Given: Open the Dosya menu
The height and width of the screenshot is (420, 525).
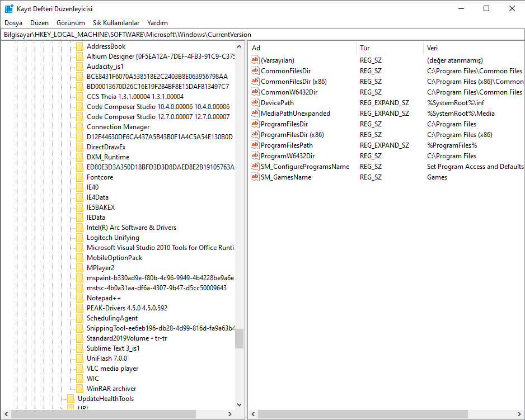Looking at the screenshot, I should [x=14, y=23].
